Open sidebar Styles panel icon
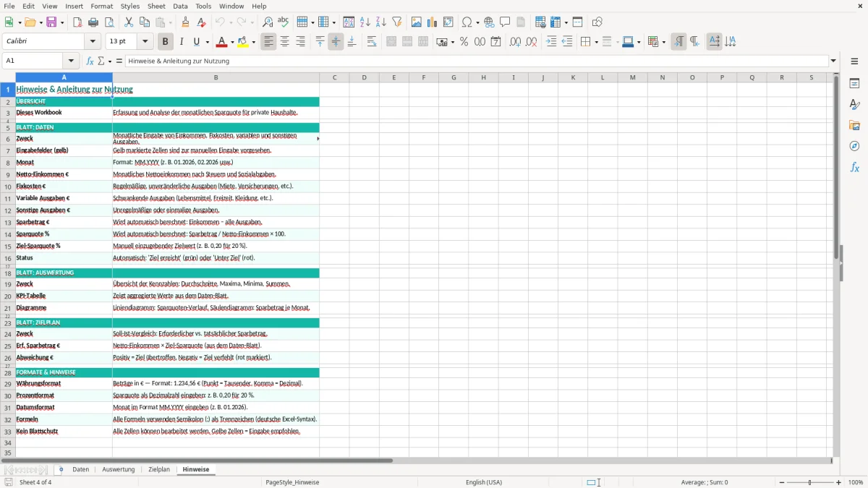This screenshot has width=868, height=488. [x=854, y=105]
